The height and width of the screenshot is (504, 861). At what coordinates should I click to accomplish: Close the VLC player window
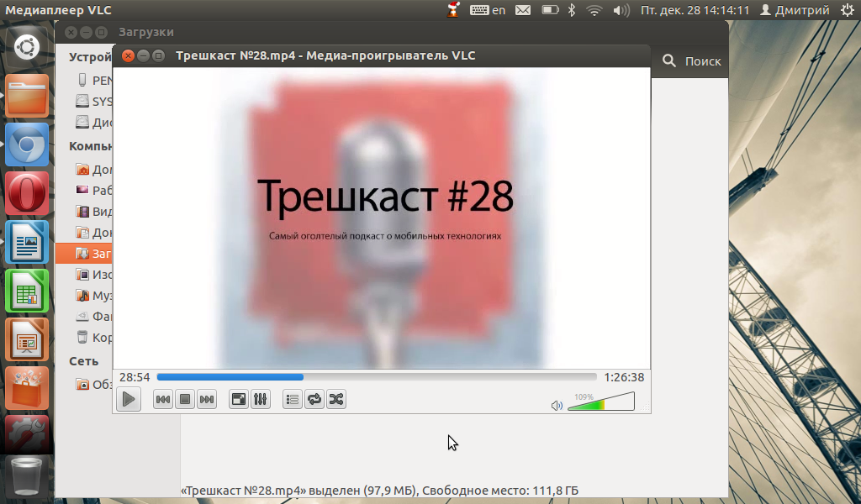(128, 56)
